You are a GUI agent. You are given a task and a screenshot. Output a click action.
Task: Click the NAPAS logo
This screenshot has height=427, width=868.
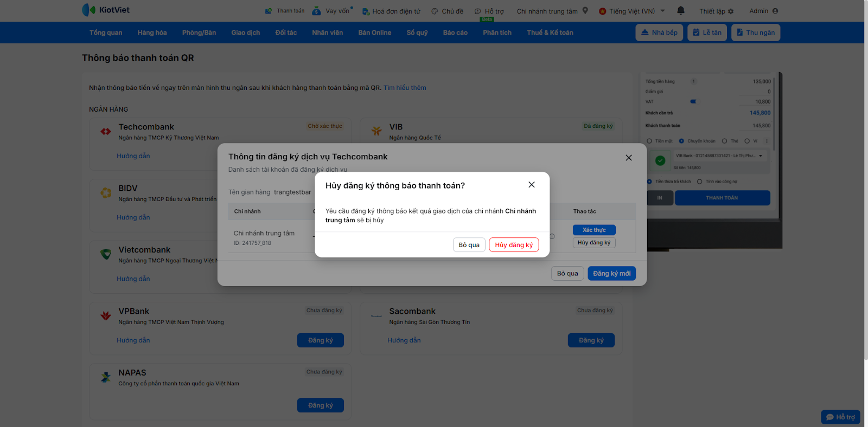click(x=106, y=377)
